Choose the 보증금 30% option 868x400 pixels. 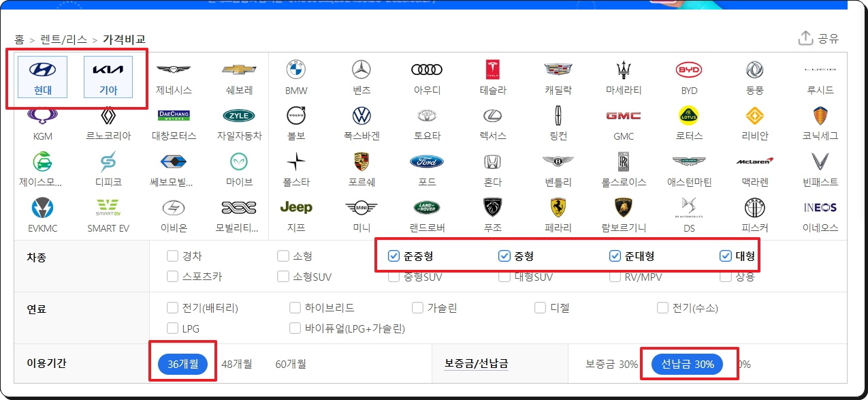coord(612,365)
